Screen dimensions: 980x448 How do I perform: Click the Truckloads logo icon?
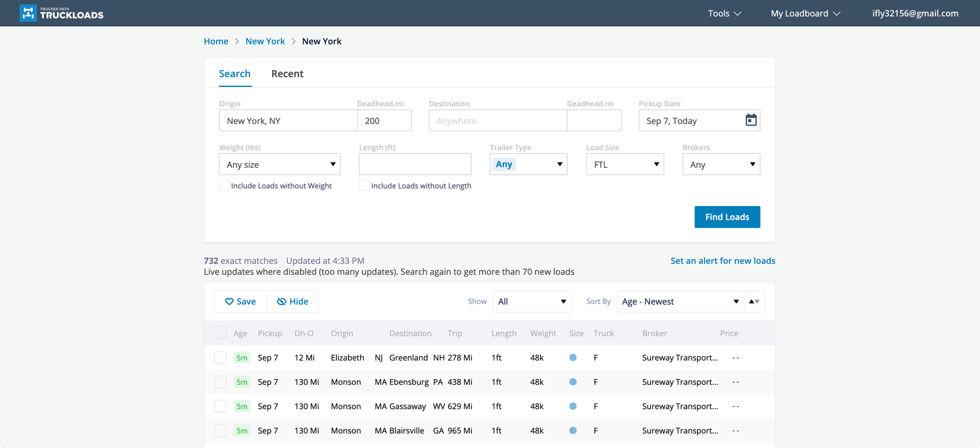click(28, 13)
